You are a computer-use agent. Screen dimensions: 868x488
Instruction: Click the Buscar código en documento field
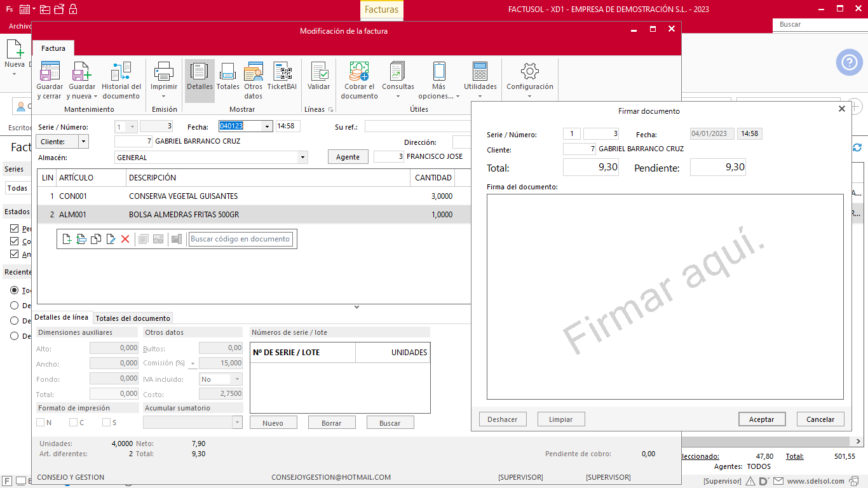point(240,239)
